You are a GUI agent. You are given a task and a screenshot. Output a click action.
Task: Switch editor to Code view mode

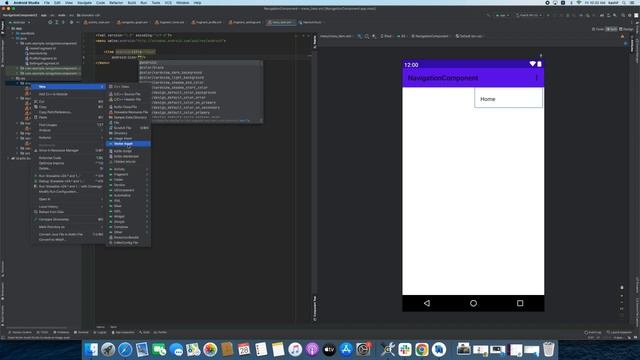pos(598,29)
